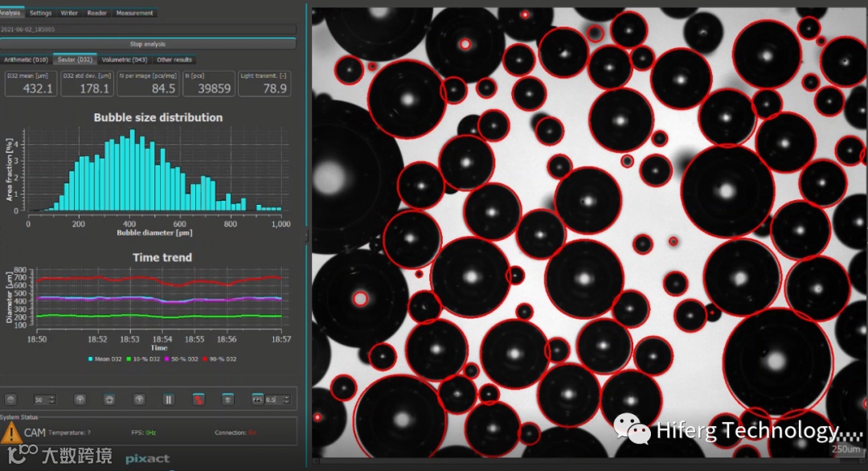Open the Measurement tab
The width and height of the screenshot is (868, 471).
pos(134,13)
